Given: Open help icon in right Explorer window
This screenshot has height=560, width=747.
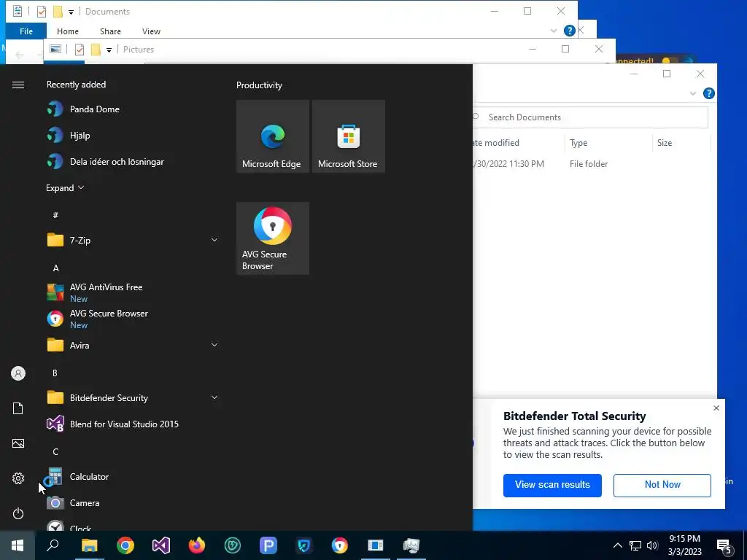Looking at the screenshot, I should pos(709,93).
